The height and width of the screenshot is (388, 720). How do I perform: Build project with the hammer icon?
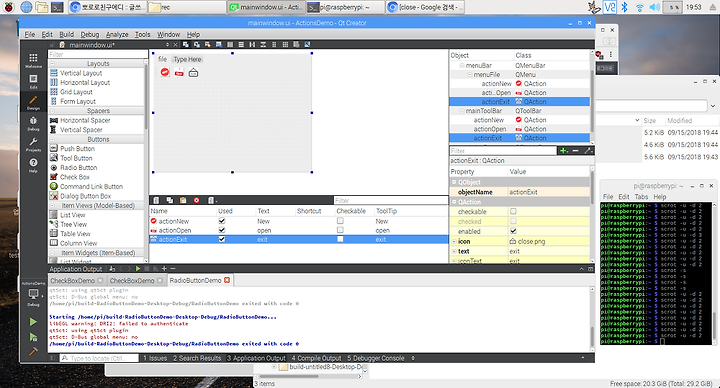tap(33, 351)
